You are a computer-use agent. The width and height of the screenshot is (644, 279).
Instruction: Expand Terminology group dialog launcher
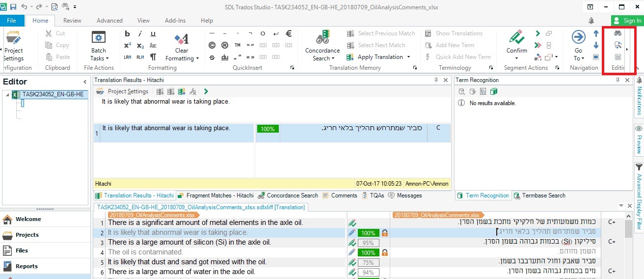[491, 68]
